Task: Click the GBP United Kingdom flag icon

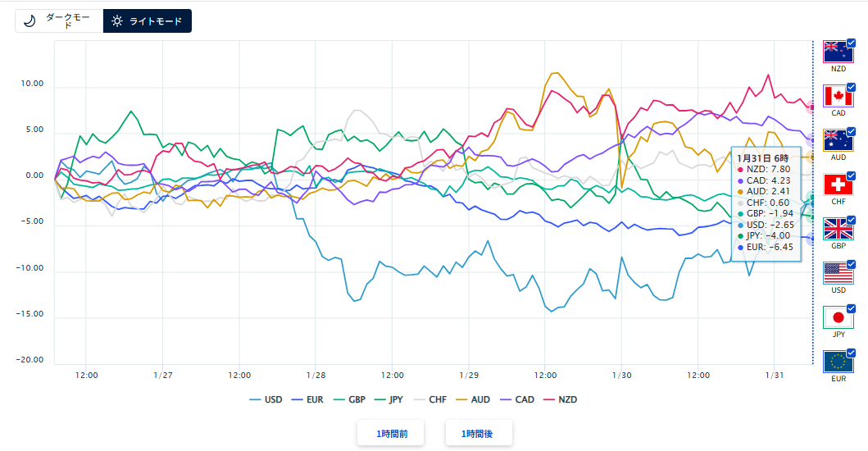Action: point(838,229)
